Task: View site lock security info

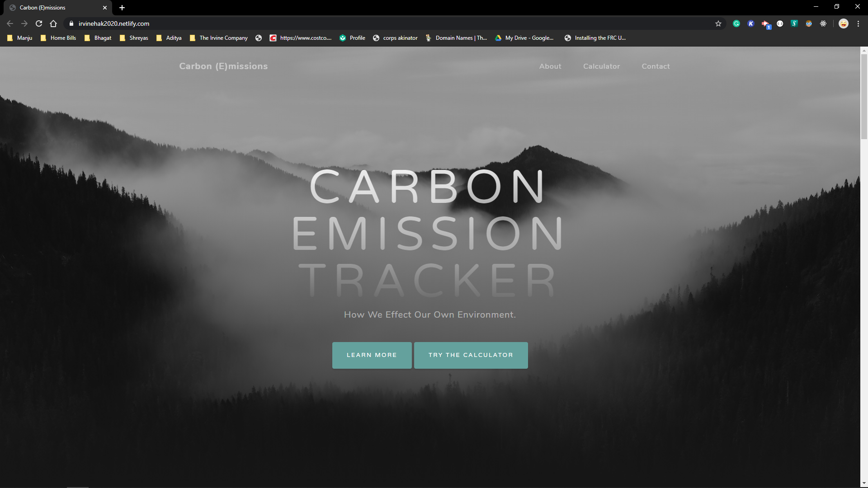Action: pos(71,23)
